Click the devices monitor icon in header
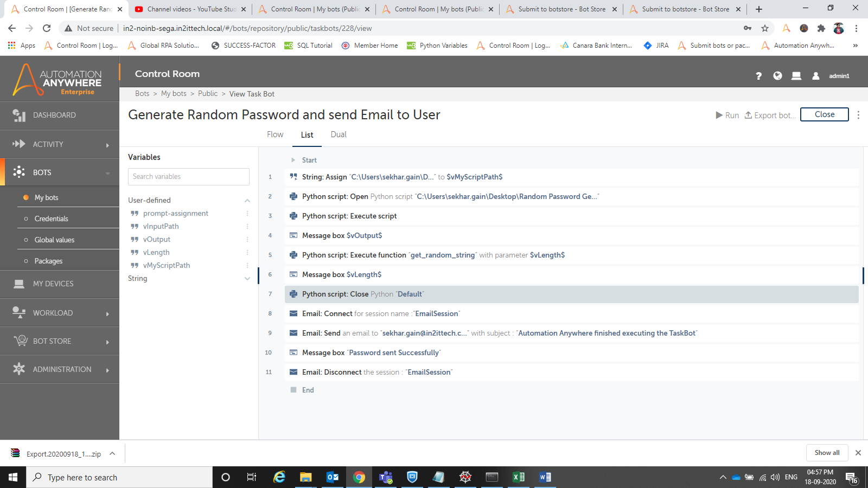The image size is (868, 488). pyautogui.click(x=796, y=76)
